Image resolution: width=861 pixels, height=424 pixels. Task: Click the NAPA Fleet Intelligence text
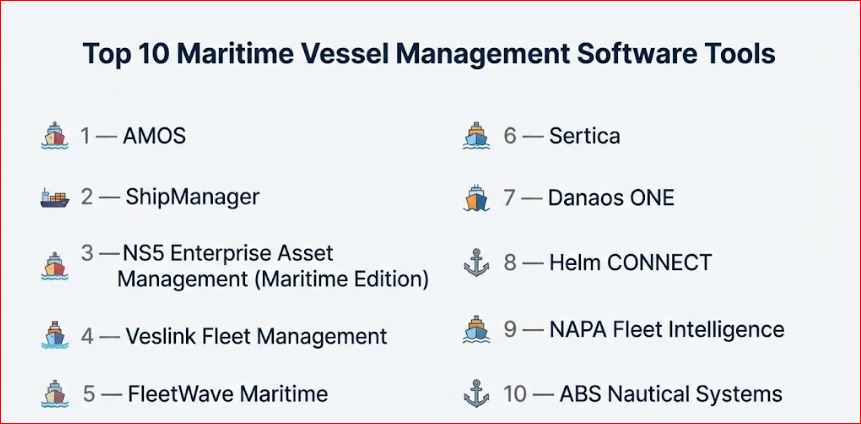click(666, 330)
